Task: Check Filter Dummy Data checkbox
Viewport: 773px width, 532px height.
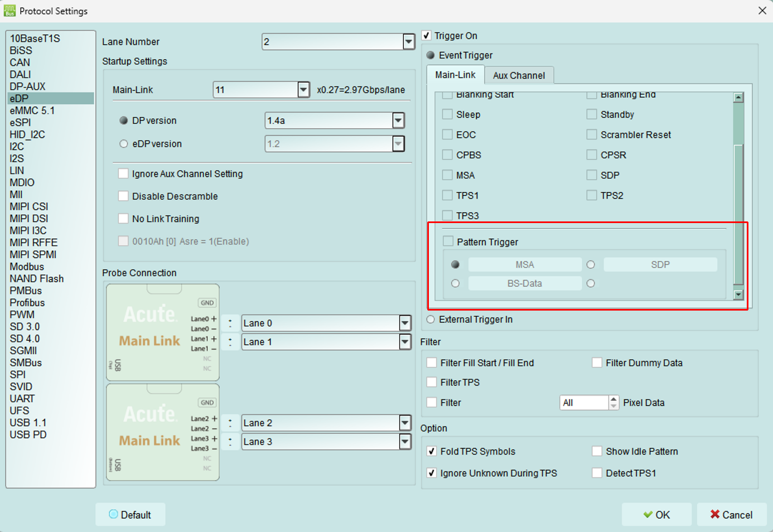Action: [x=597, y=362]
